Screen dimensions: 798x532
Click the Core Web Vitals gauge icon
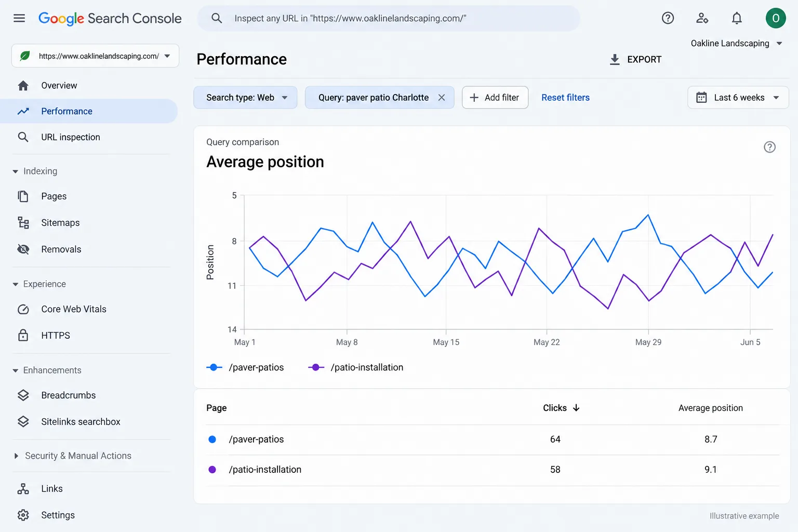(23, 309)
